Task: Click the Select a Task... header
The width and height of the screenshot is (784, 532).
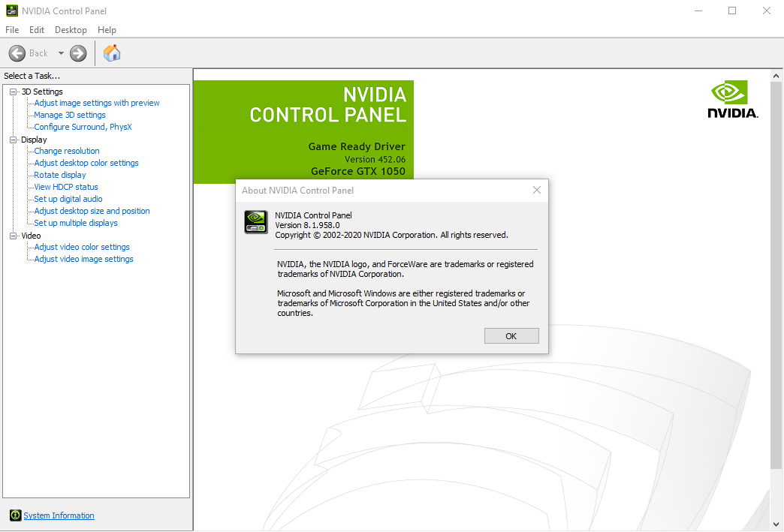Action: click(32, 76)
